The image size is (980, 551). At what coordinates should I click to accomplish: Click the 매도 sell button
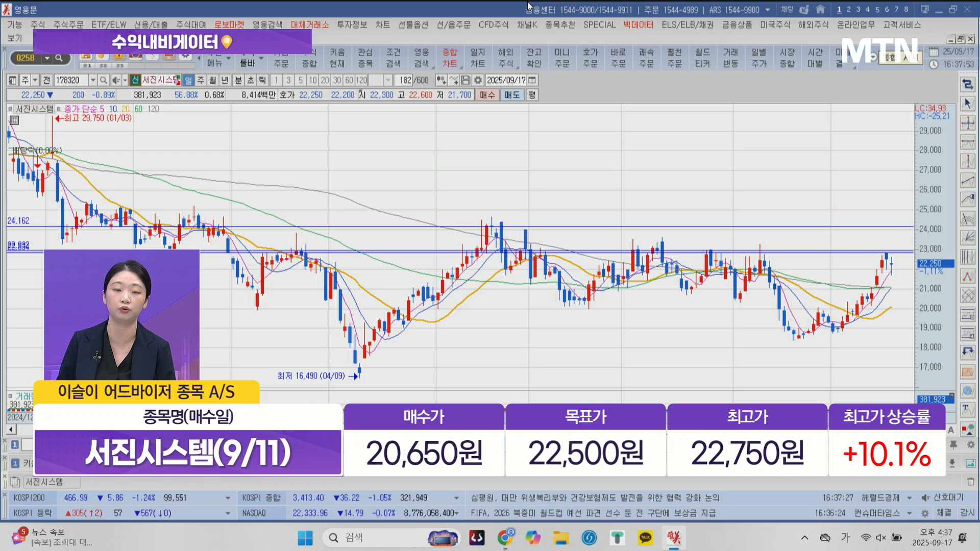512,95
